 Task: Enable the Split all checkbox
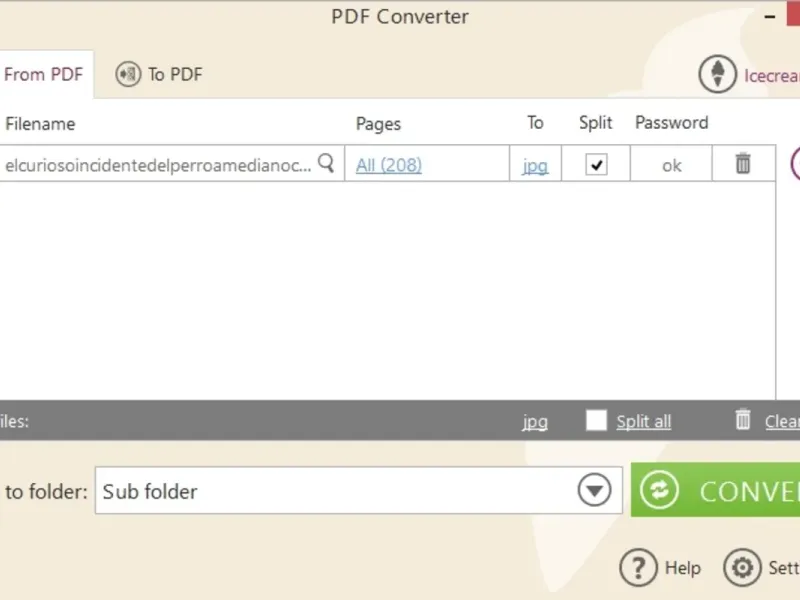[x=596, y=420]
